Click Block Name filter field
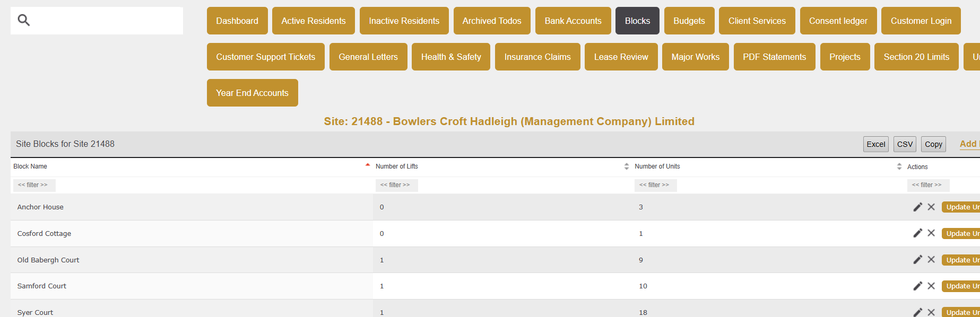This screenshot has width=980, height=317. (34, 185)
